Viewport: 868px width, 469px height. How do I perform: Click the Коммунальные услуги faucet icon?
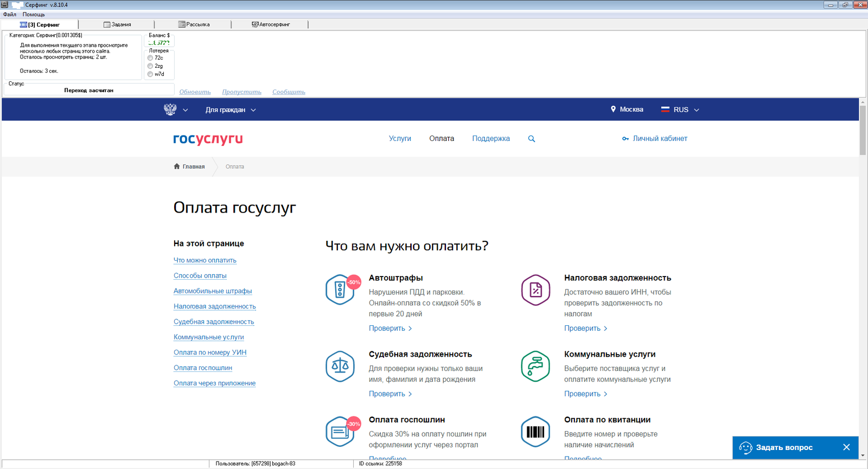pyautogui.click(x=535, y=366)
